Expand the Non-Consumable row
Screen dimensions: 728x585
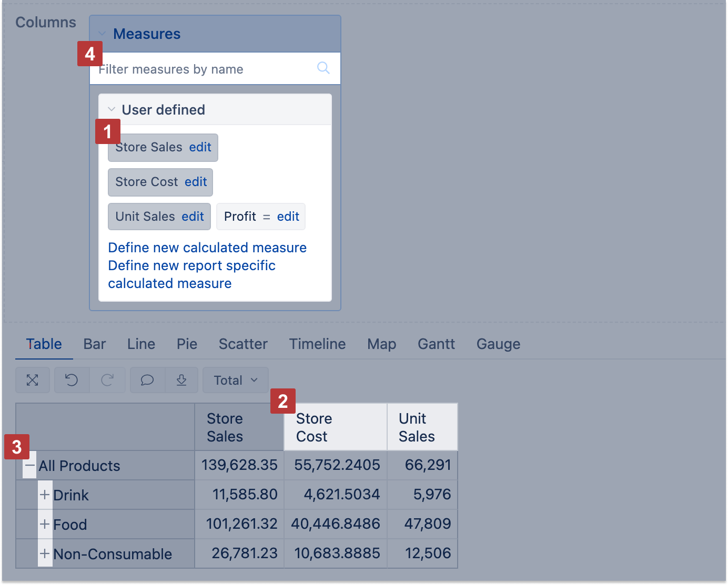(45, 554)
